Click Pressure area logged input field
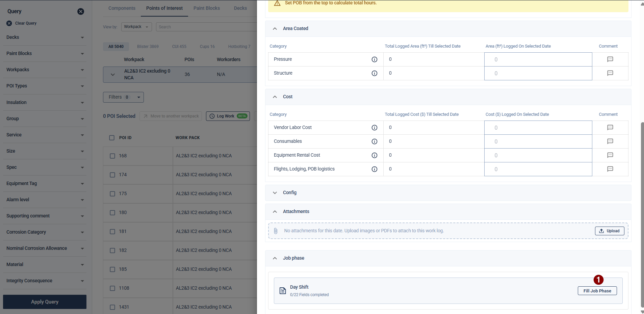Image resolution: width=644 pixels, height=314 pixels. pyautogui.click(x=538, y=59)
